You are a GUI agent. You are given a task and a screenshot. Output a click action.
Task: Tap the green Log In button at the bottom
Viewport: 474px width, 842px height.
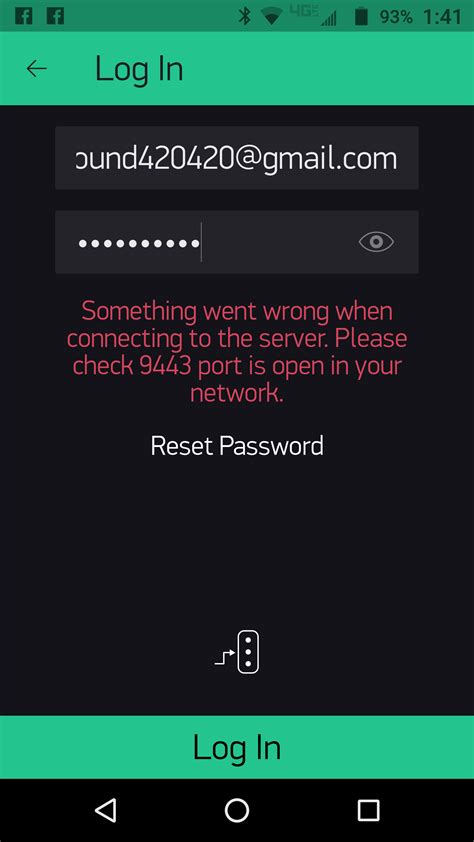click(237, 747)
